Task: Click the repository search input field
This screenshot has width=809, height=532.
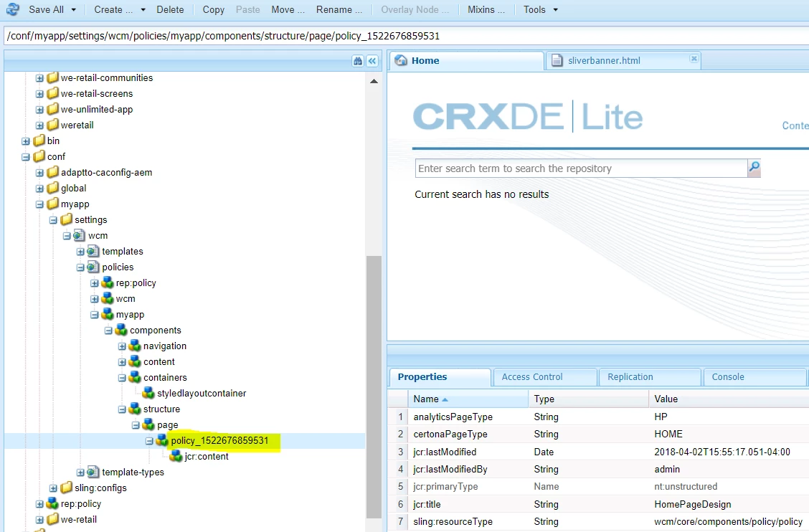Action: (x=582, y=168)
